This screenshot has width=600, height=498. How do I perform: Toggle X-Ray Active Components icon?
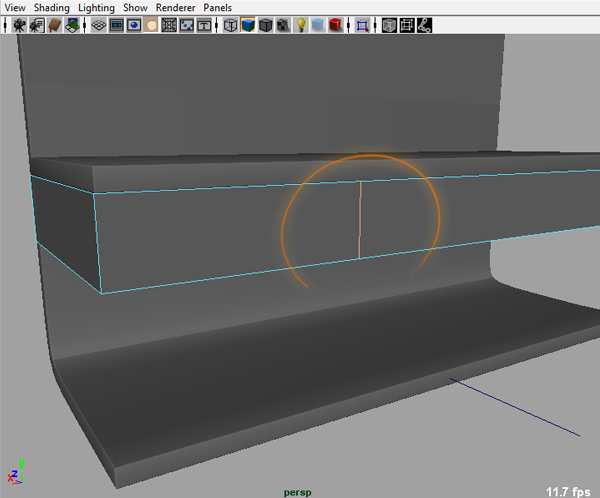point(407,25)
